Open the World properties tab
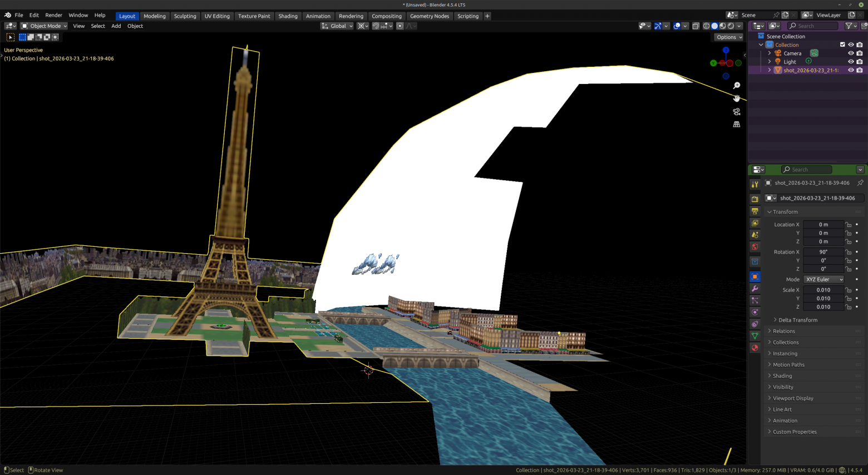The height and width of the screenshot is (475, 868). [755, 247]
